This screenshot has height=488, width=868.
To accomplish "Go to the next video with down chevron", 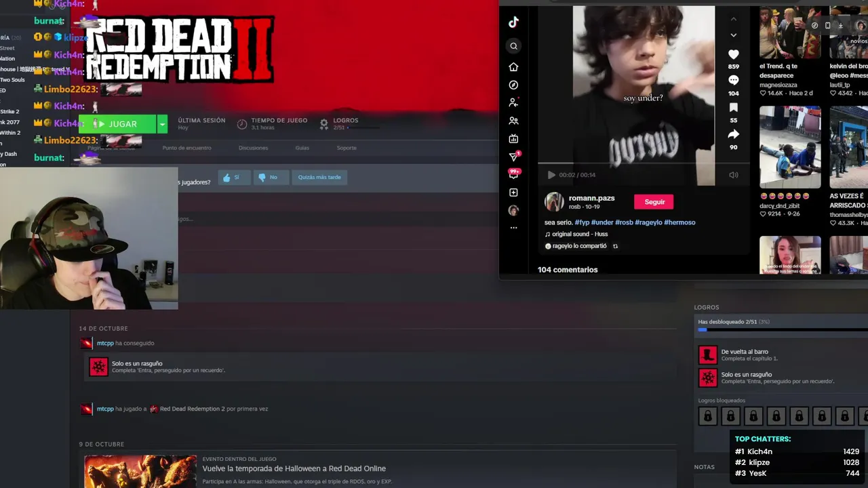I will (x=733, y=35).
